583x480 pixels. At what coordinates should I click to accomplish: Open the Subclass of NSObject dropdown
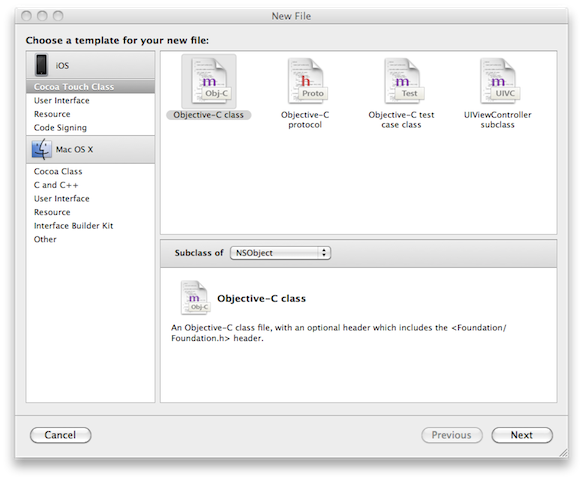280,253
